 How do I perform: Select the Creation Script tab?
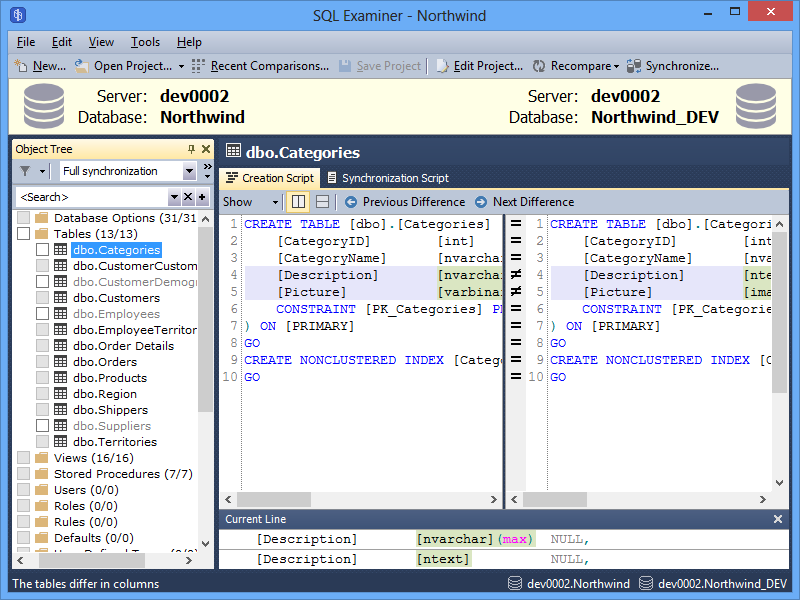click(x=270, y=178)
